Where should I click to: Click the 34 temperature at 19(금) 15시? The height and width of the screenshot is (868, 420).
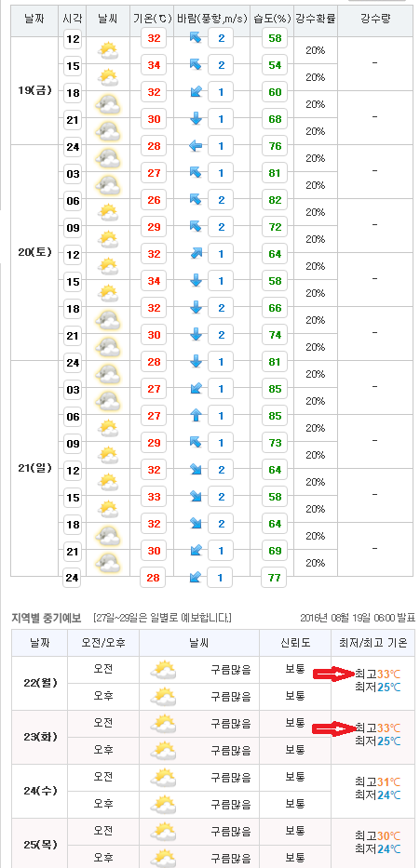click(154, 66)
